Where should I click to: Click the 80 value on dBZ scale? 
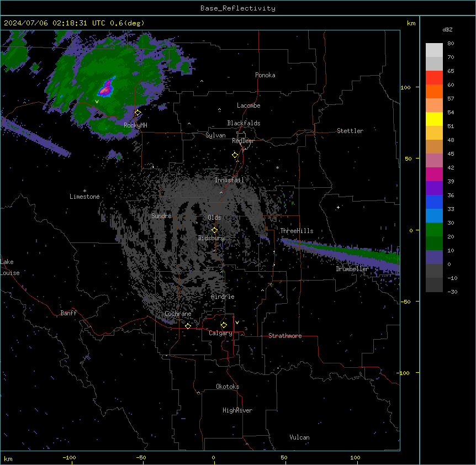click(451, 44)
